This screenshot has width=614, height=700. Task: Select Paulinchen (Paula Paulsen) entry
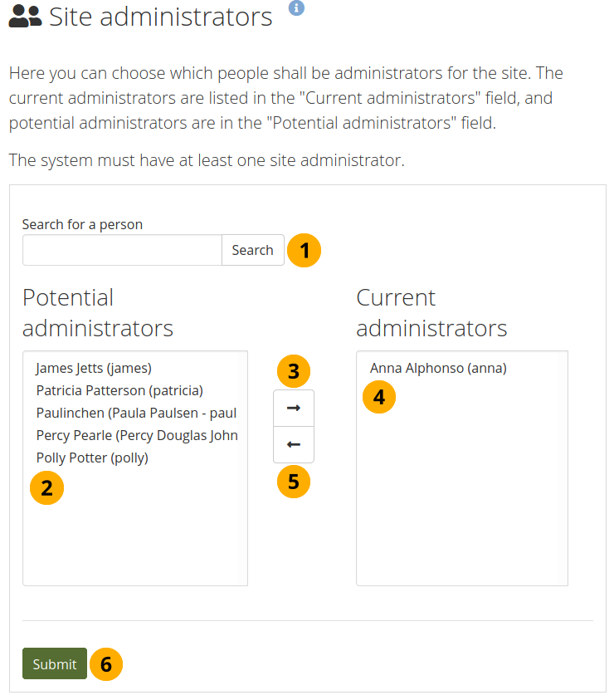(136, 413)
